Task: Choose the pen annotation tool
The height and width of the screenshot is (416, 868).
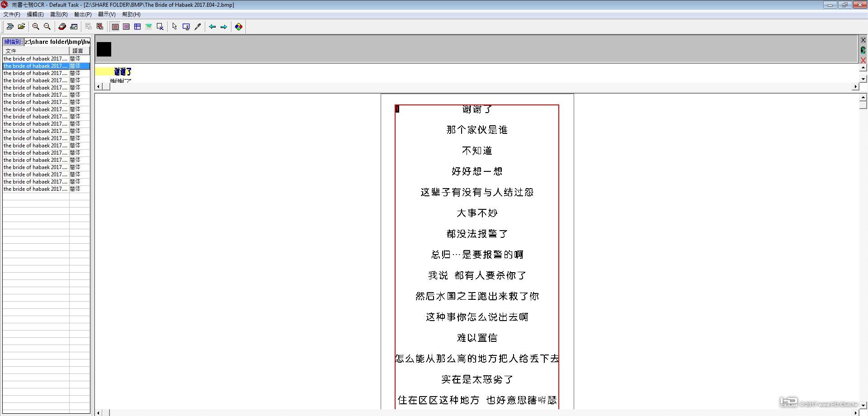Action: pos(198,27)
